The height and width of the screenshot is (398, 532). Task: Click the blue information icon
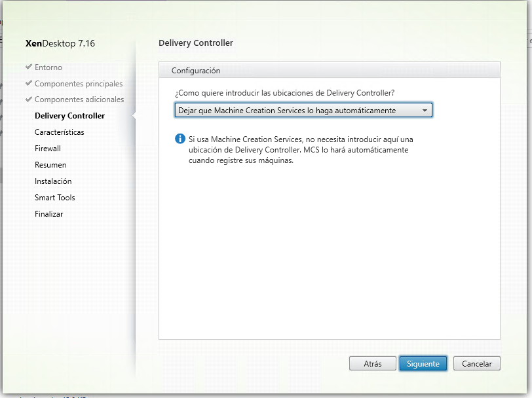click(x=180, y=139)
